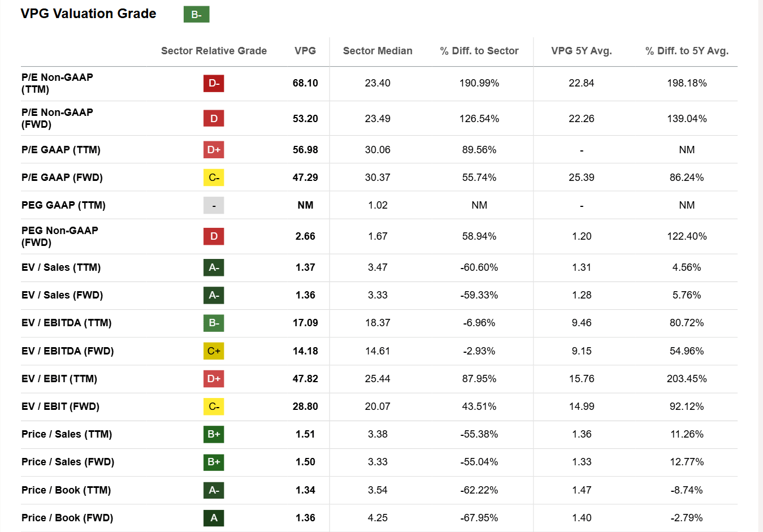
Task: Click the D badge for PEG Non-GAAP (FWD)
Action: 214,236
